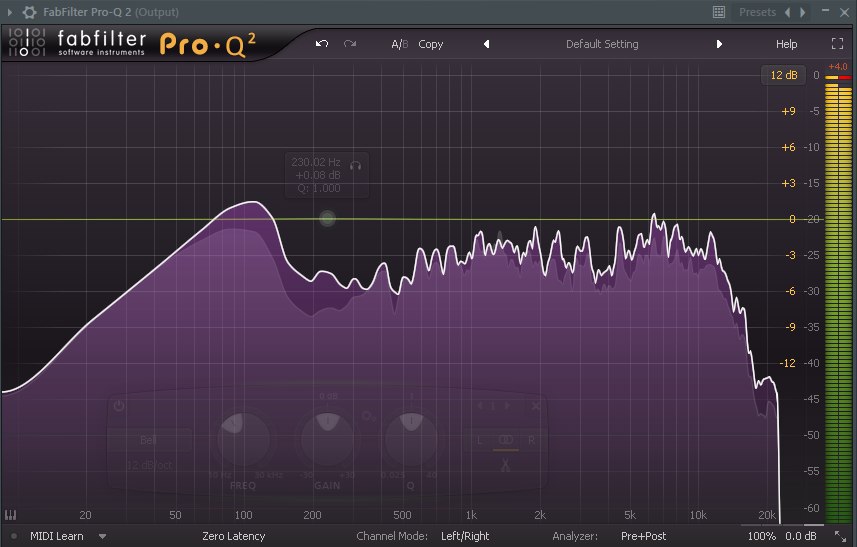This screenshot has height=547, width=857.
Task: Load next preset using right arrow beside Default Setting
Action: tap(719, 44)
